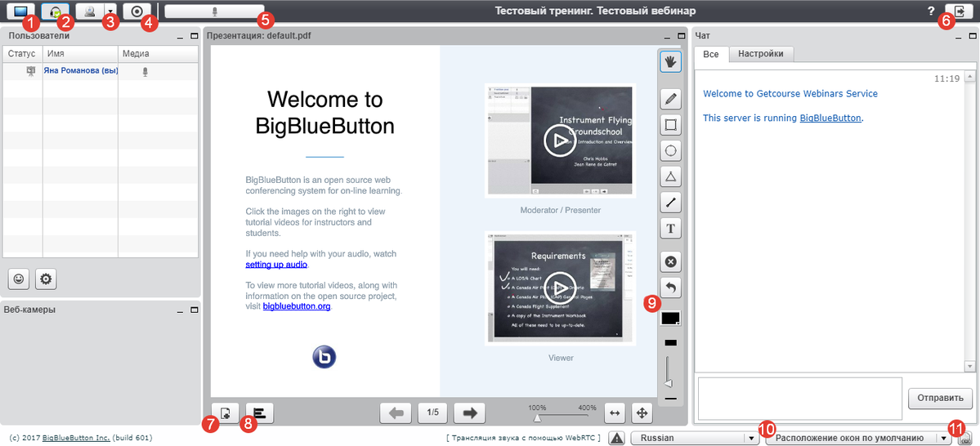
Task: Play the Moderator / Presenter video
Action: (560, 141)
